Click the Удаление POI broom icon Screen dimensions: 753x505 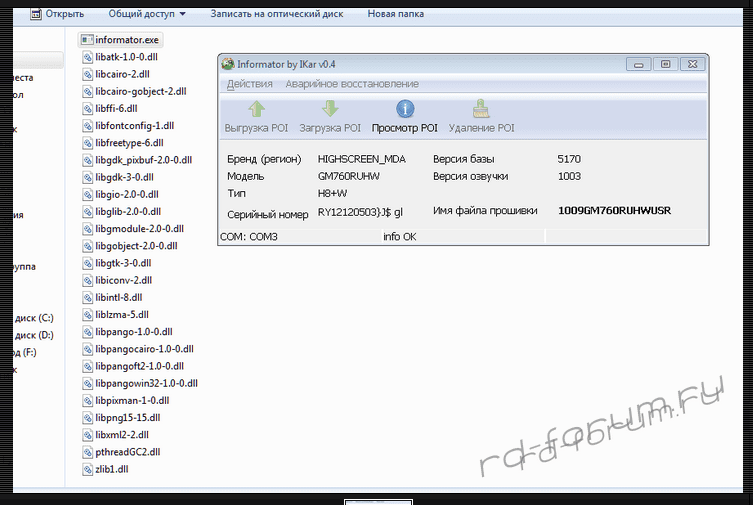pos(481,109)
